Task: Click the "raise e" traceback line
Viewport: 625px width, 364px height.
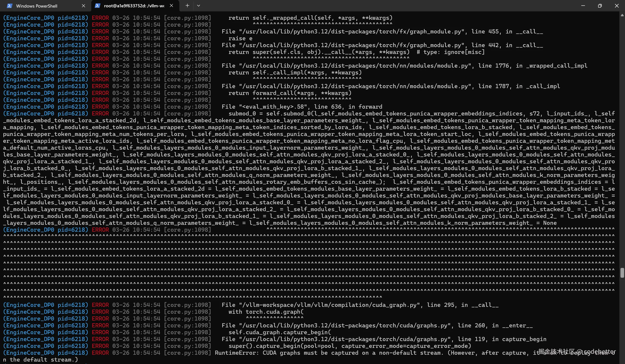Action: (240, 38)
